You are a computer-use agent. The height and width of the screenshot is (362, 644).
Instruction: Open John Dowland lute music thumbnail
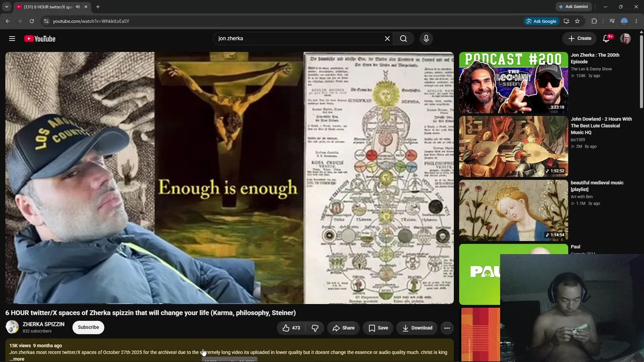(513, 146)
